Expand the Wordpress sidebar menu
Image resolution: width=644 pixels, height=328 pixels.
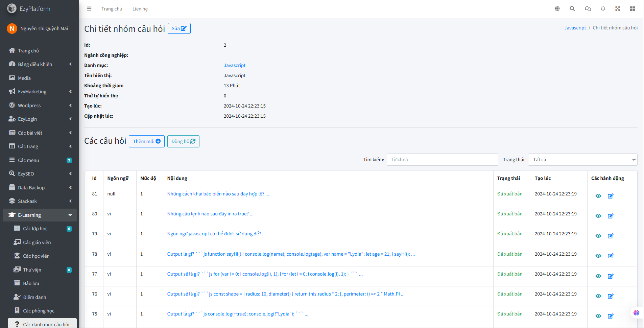pyautogui.click(x=40, y=106)
